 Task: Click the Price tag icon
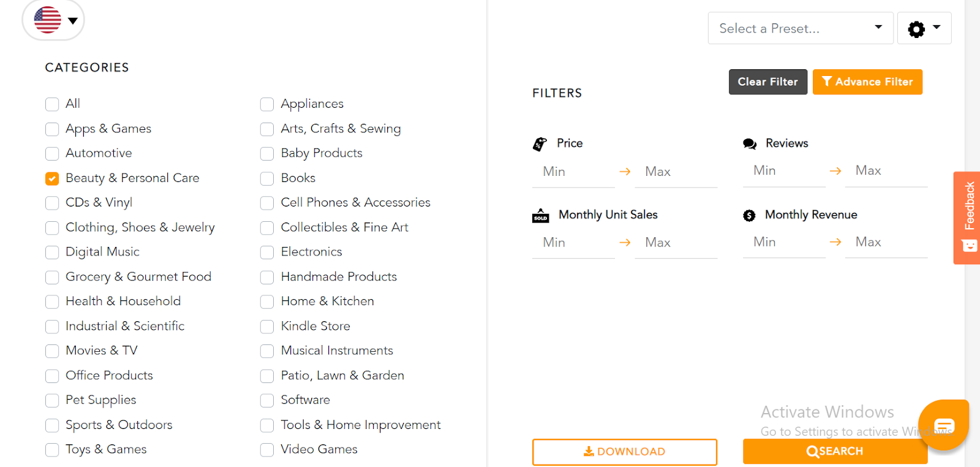(540, 144)
